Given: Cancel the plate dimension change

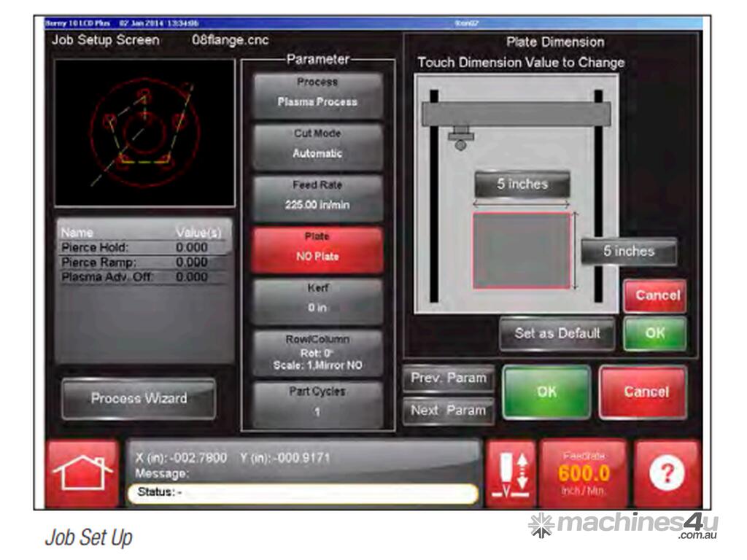Looking at the screenshot, I should point(654,295).
